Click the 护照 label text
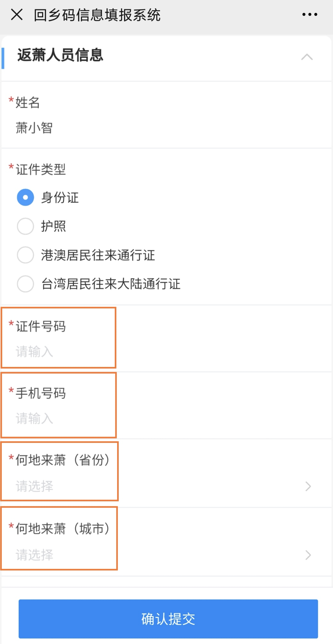This screenshot has width=333, height=644. (x=53, y=226)
